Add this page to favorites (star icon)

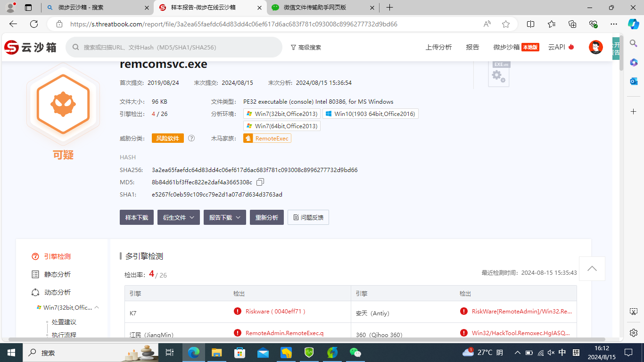506,24
